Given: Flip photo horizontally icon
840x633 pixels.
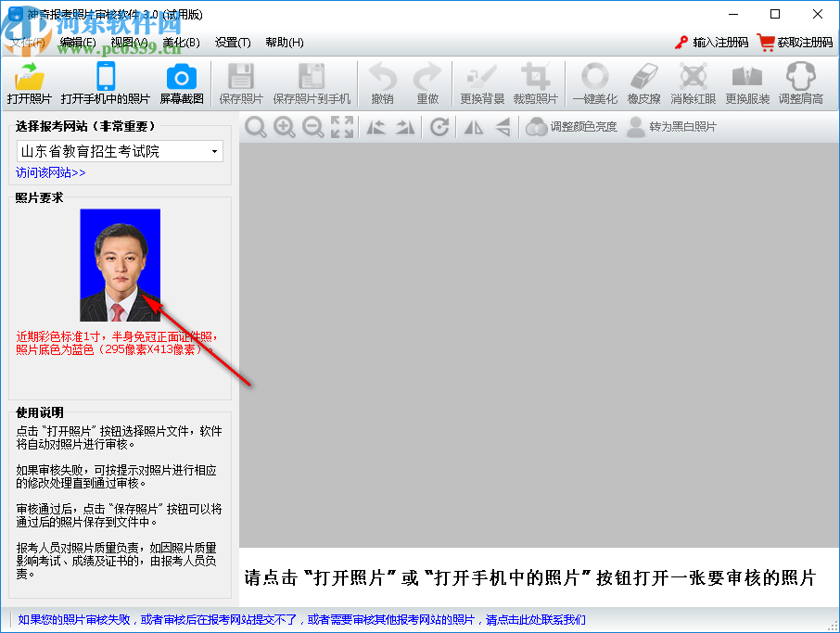Looking at the screenshot, I should tap(474, 127).
